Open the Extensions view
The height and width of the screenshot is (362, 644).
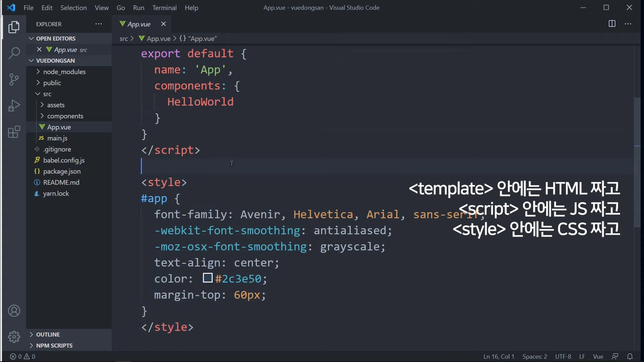click(x=14, y=132)
